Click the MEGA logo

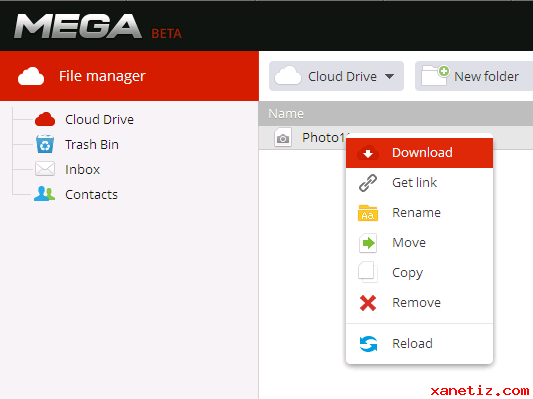click(x=78, y=27)
